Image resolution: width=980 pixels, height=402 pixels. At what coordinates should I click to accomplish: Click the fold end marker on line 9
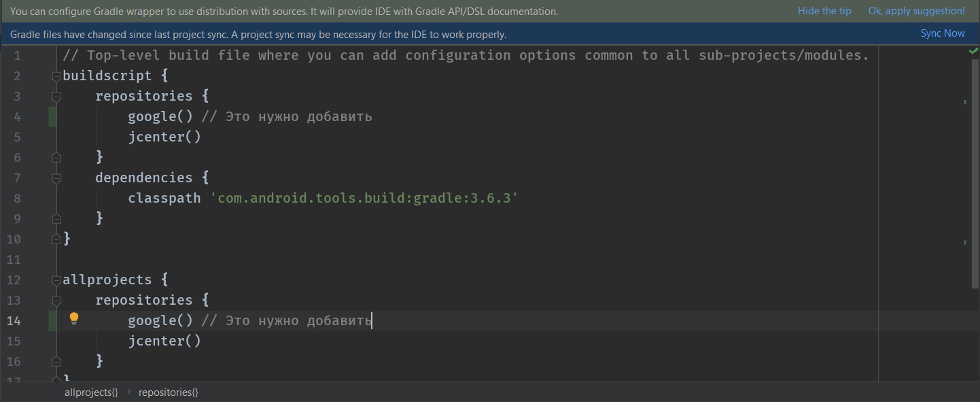pyautogui.click(x=56, y=219)
